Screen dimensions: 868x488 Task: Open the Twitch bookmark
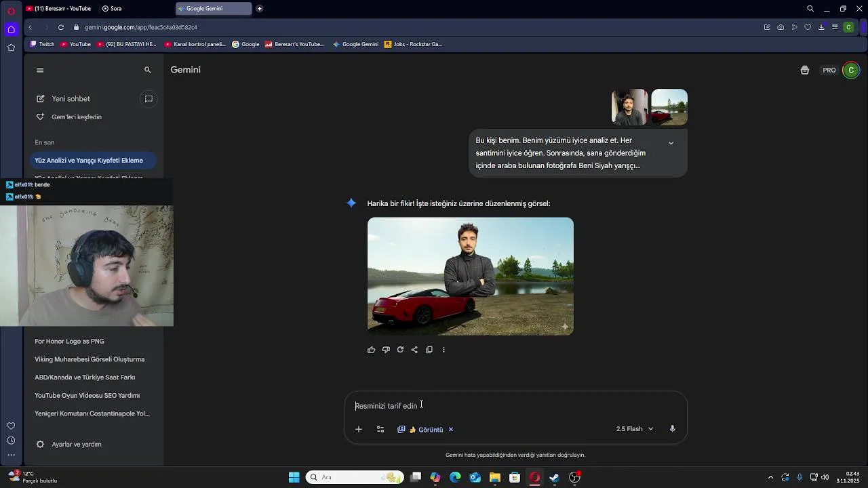coord(42,44)
